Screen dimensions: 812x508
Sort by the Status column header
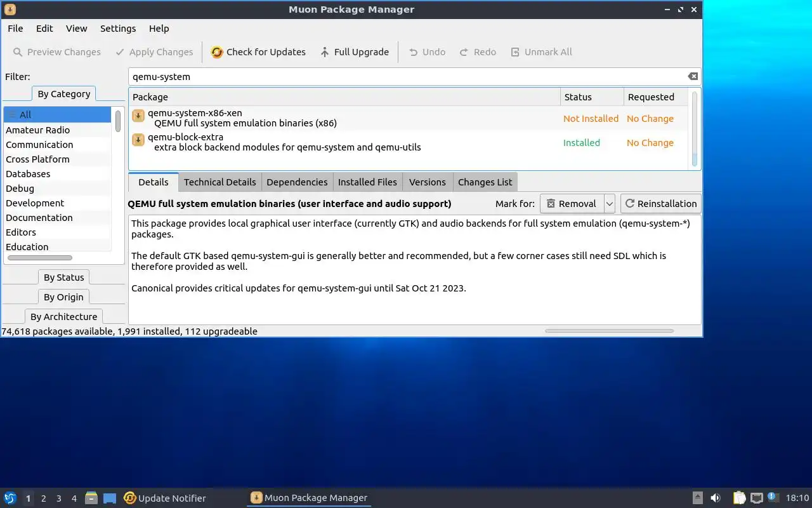pos(592,97)
